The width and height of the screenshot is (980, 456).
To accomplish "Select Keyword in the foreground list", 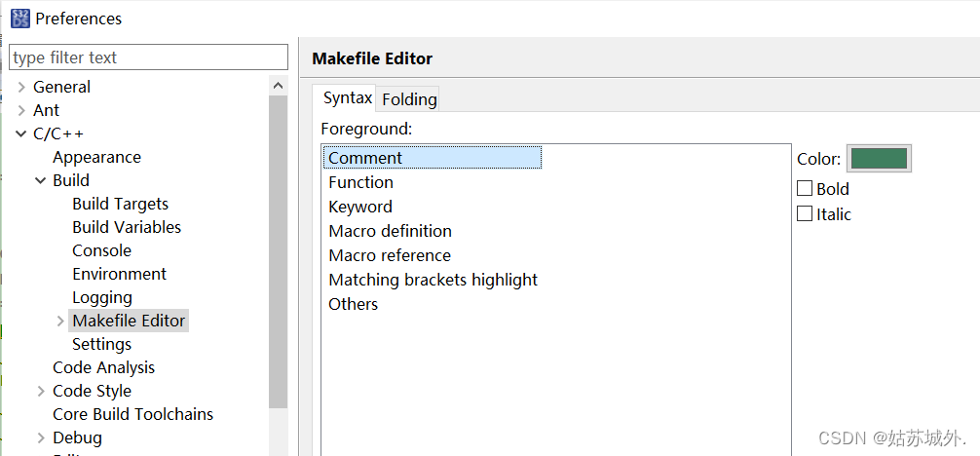I will 360,207.
